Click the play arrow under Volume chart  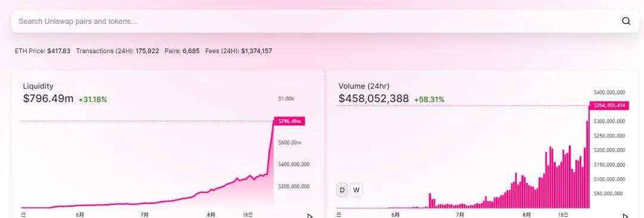pyautogui.click(x=625, y=216)
